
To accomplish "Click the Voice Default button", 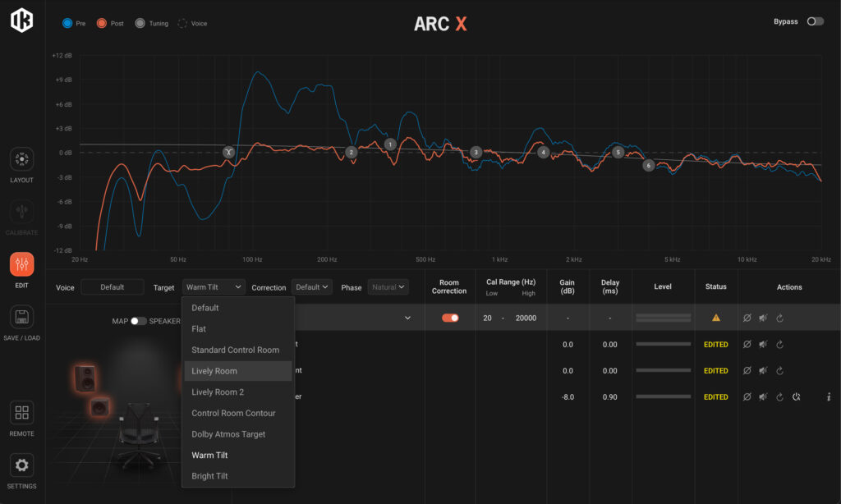I will [x=112, y=287].
